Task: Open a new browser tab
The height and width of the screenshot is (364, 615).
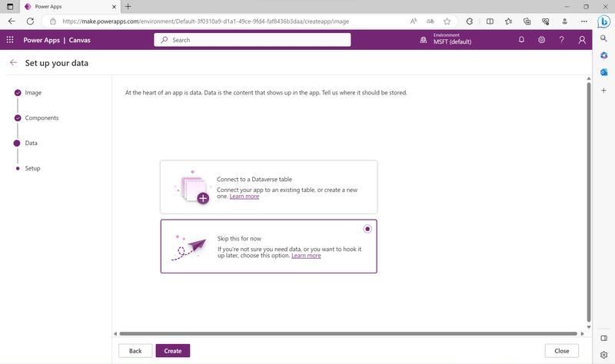Action: 128,6
